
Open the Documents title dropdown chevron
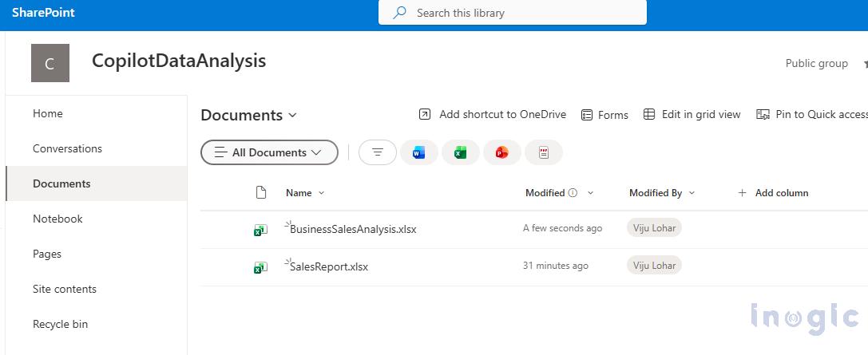(292, 116)
